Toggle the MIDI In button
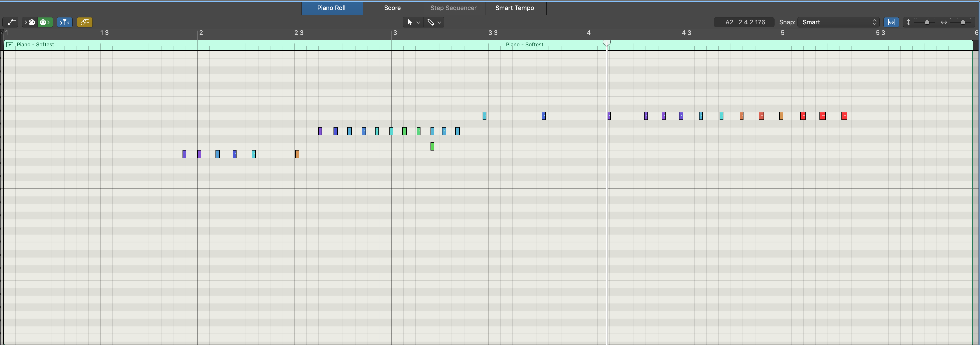The height and width of the screenshot is (345, 980). point(30,22)
